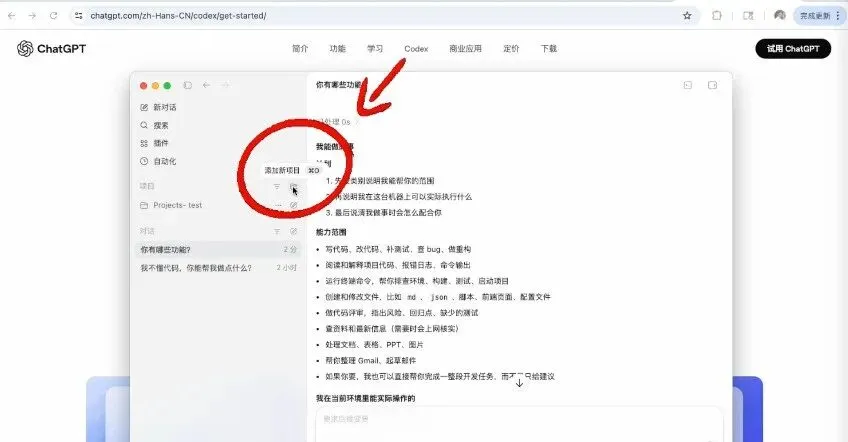Image resolution: width=848 pixels, height=442 pixels.
Task: Bookmark this page with the star icon
Action: tap(687, 16)
